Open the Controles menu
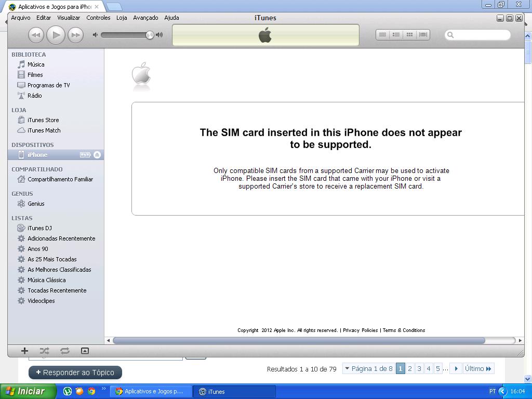The image size is (532, 399). pos(98,18)
